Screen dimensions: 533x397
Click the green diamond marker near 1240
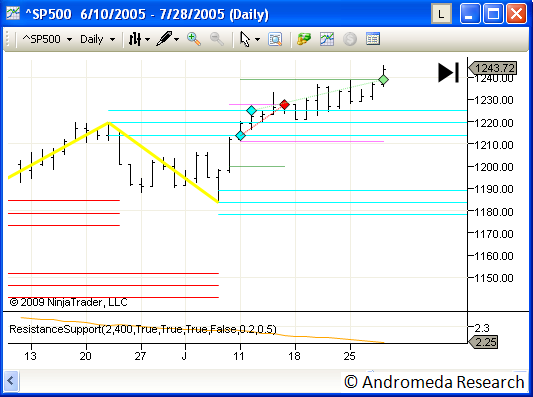click(x=383, y=80)
